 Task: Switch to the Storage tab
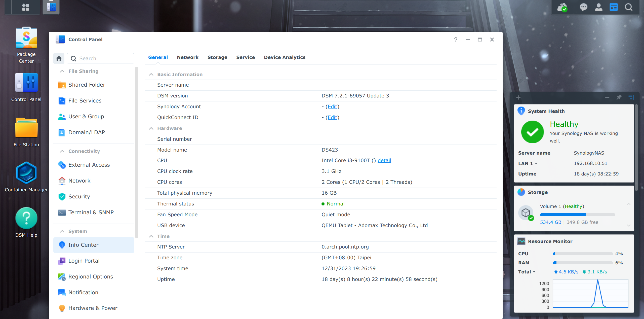(x=217, y=57)
